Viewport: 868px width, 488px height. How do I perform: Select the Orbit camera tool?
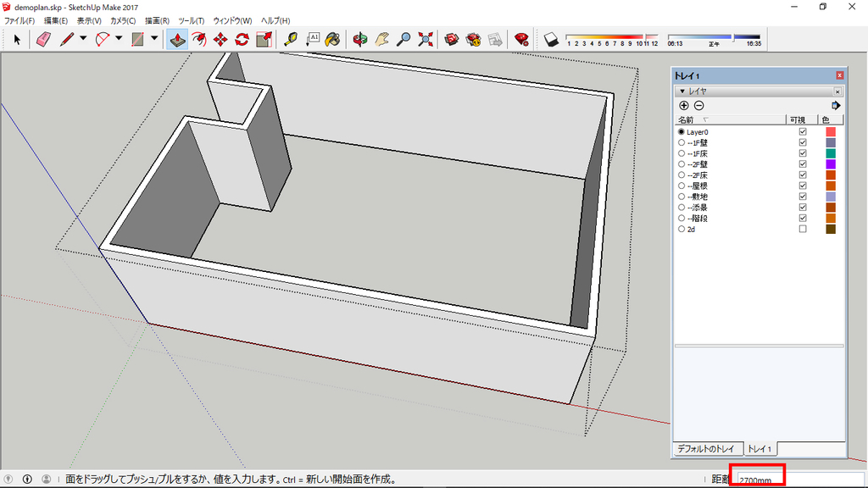point(359,39)
